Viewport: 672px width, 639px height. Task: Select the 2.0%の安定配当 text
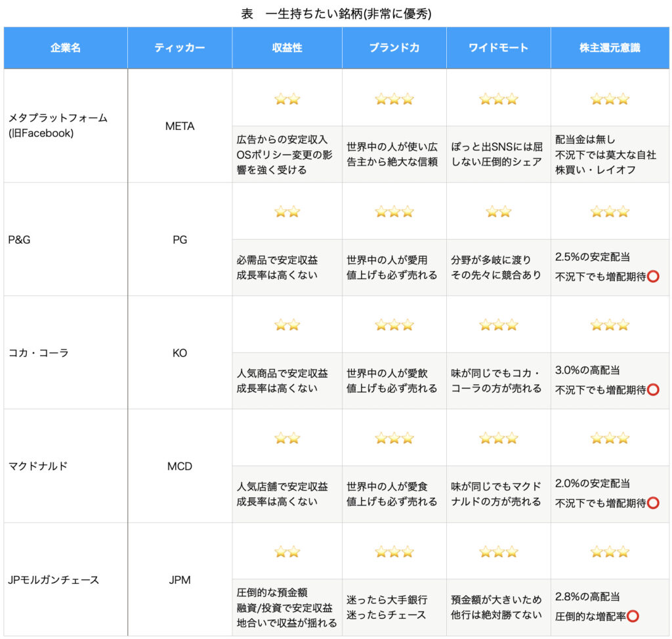(x=593, y=483)
